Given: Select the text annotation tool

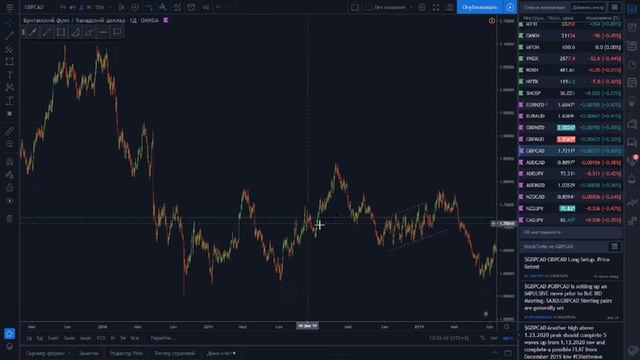Looking at the screenshot, I should tap(9, 75).
